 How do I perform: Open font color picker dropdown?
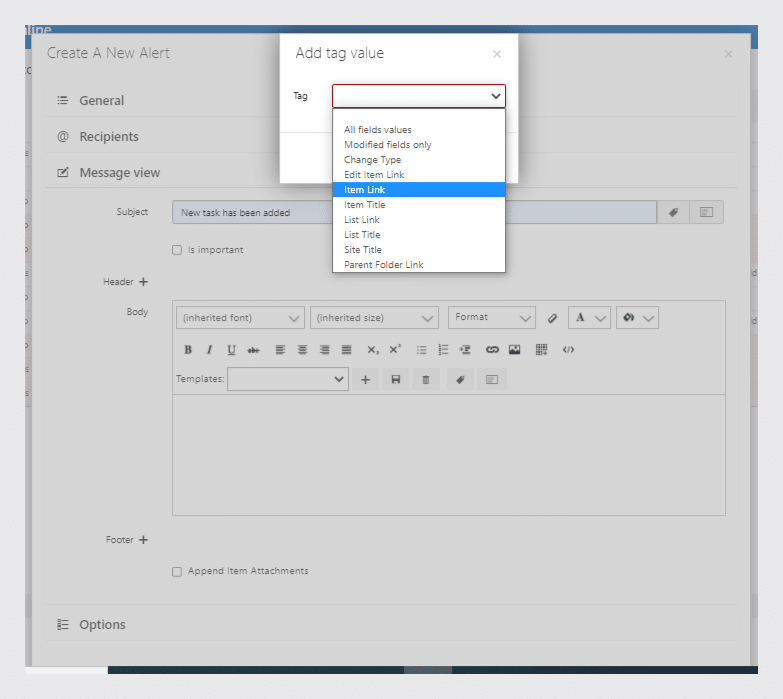[x=589, y=318]
